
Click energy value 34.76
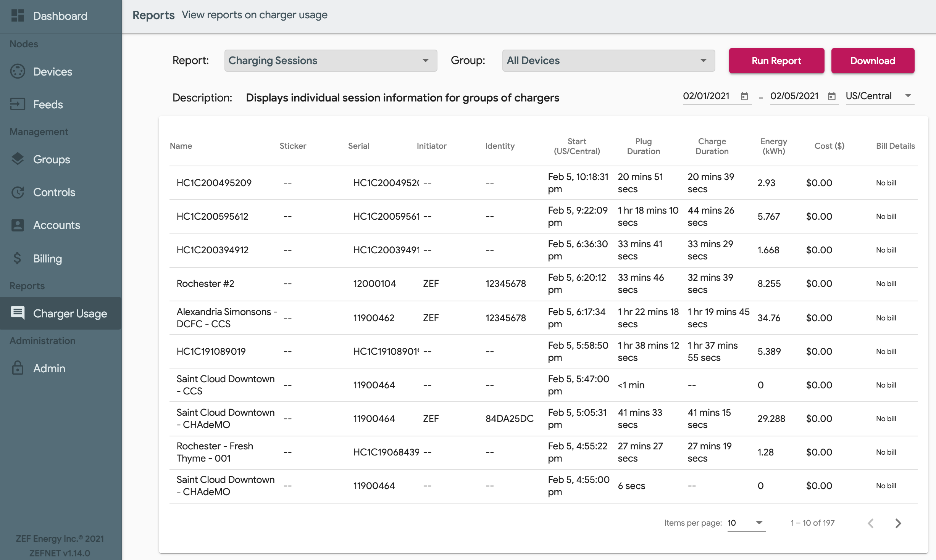click(x=769, y=318)
